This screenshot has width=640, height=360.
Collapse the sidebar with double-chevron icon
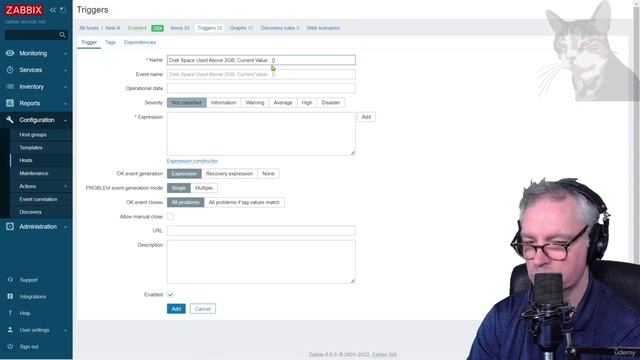click(53, 10)
